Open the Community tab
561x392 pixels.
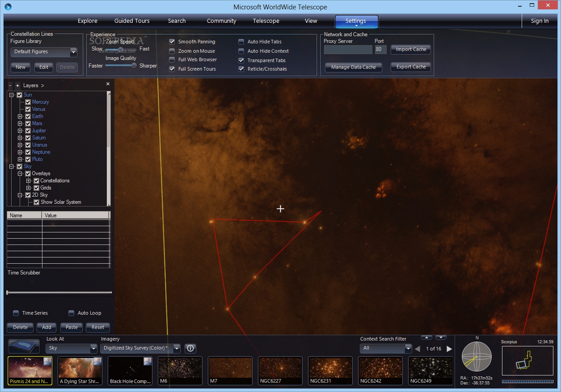coord(222,21)
